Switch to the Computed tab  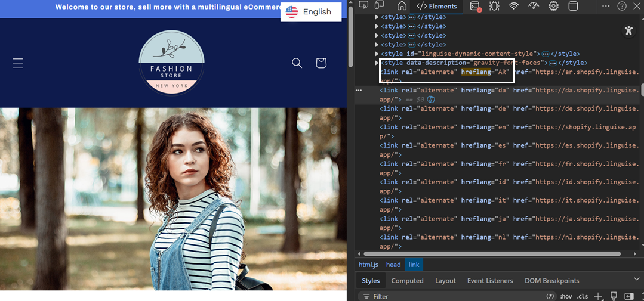pos(407,281)
